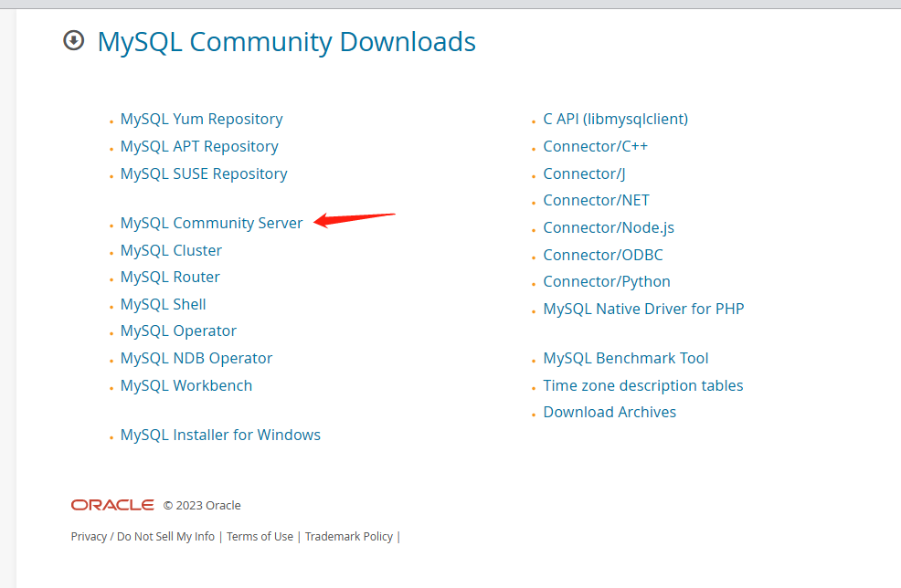
Task: Open Time zone description tables link
Action: point(643,385)
